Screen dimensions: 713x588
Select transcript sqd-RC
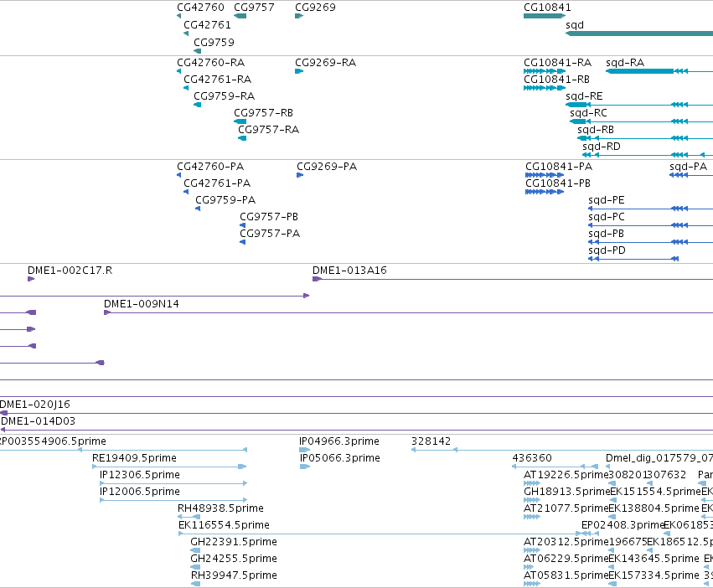(x=588, y=113)
